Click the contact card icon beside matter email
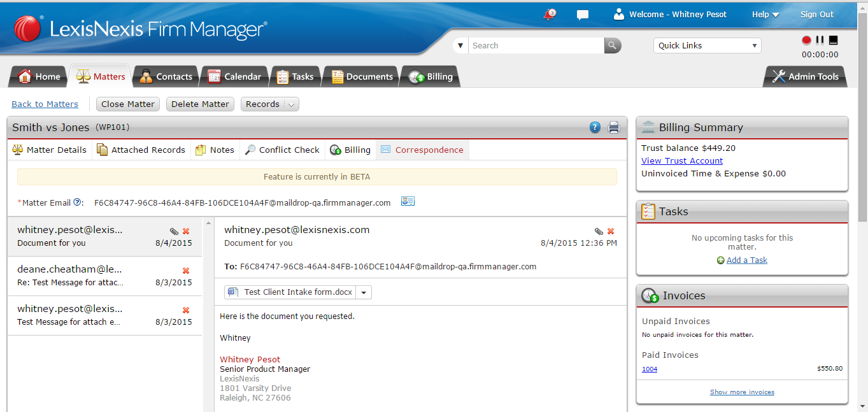Image resolution: width=868 pixels, height=412 pixels. coord(408,201)
